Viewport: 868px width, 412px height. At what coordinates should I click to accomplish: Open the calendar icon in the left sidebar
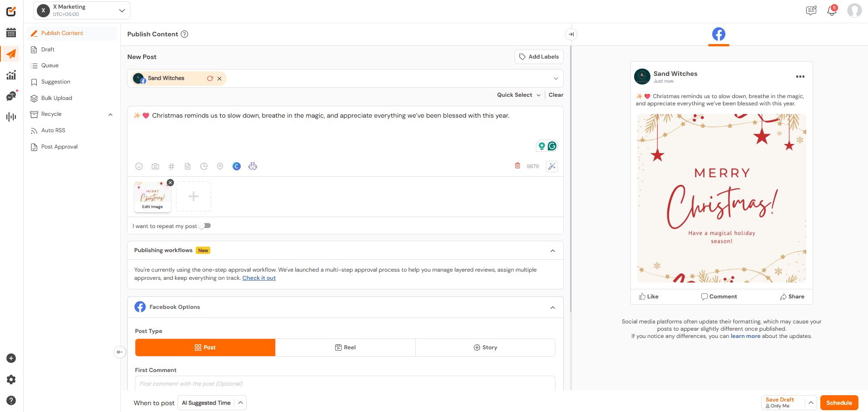11,32
